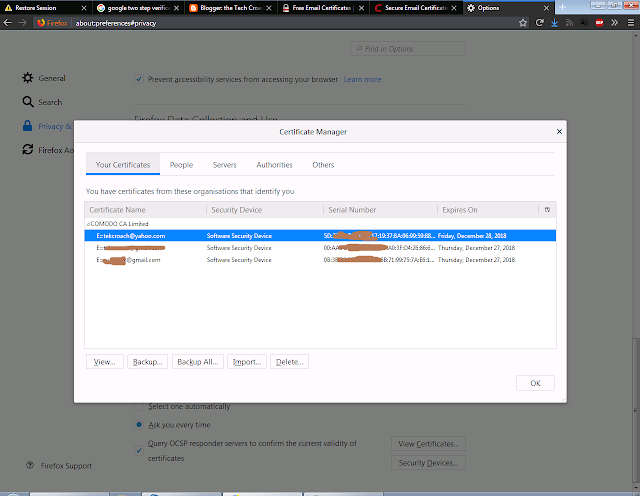Switch to the People tab
Image resolution: width=640 pixels, height=496 pixels.
coord(181,165)
